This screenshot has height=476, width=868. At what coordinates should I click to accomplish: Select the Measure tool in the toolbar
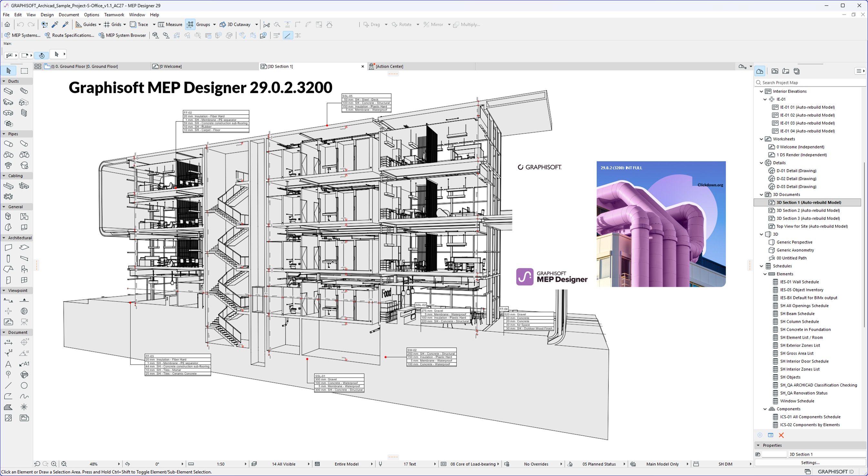(x=170, y=24)
